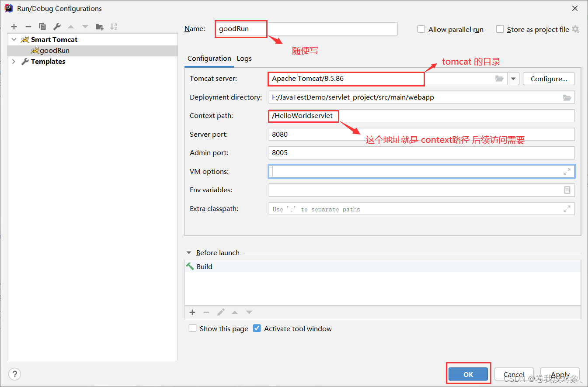588x387 pixels.
Task: Switch to the Configuration tab
Action: (209, 59)
